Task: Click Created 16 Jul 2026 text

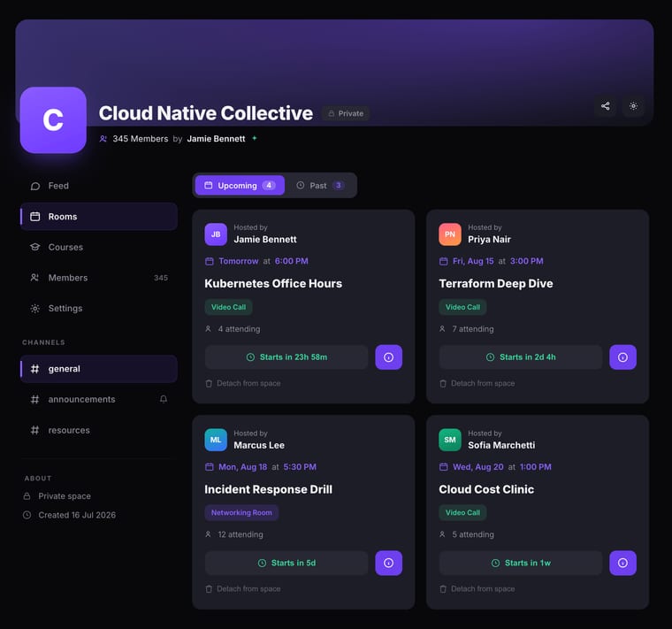Action: tap(77, 515)
